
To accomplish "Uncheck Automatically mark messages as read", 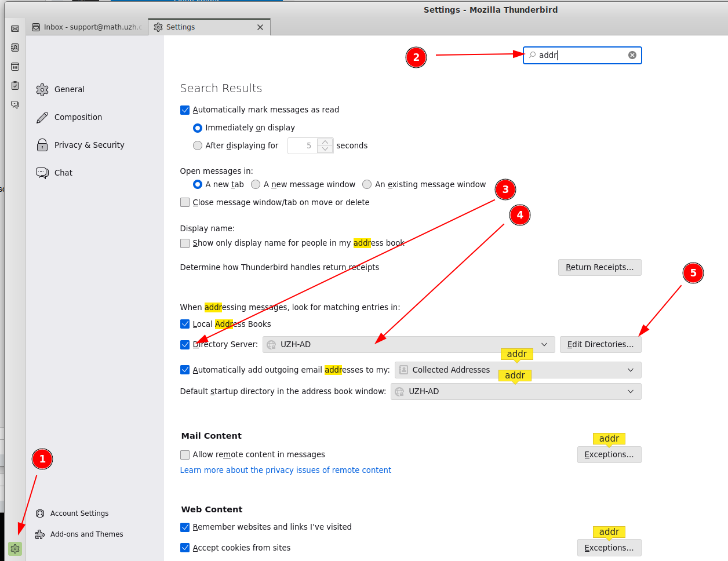I will click(185, 110).
